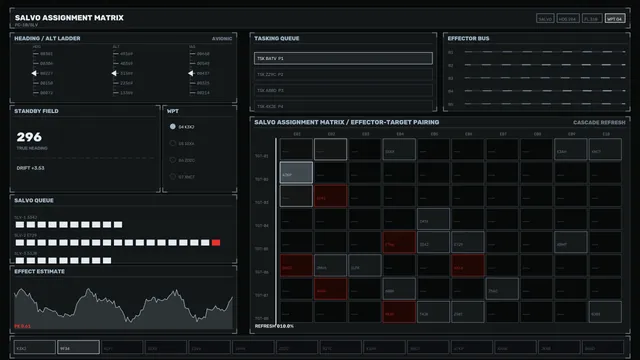Select the WPT 04 header button
Screen dimensions: 640x360
(x=615, y=19)
